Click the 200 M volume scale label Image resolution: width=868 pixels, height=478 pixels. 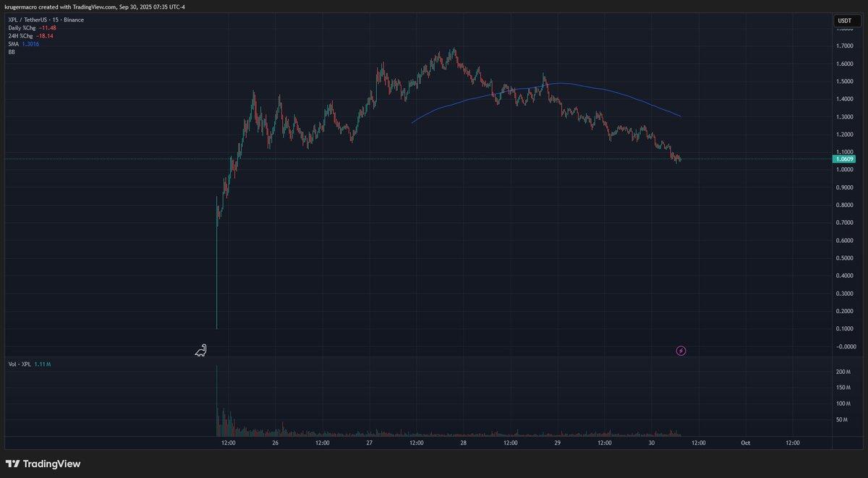tap(843, 371)
